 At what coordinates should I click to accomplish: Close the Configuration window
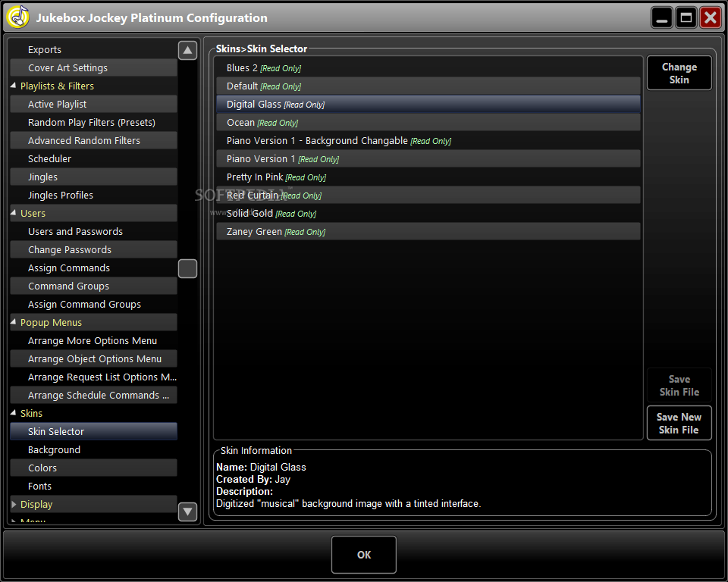click(711, 17)
